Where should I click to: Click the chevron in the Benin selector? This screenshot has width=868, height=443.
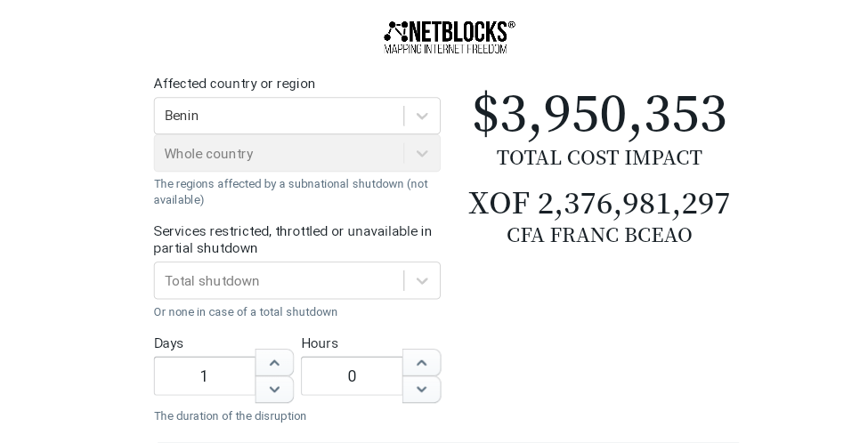pos(422,116)
